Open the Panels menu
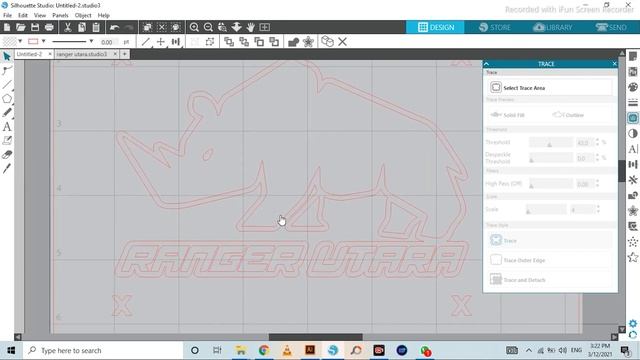Image resolution: width=640 pixels, height=360 pixels. click(x=60, y=15)
